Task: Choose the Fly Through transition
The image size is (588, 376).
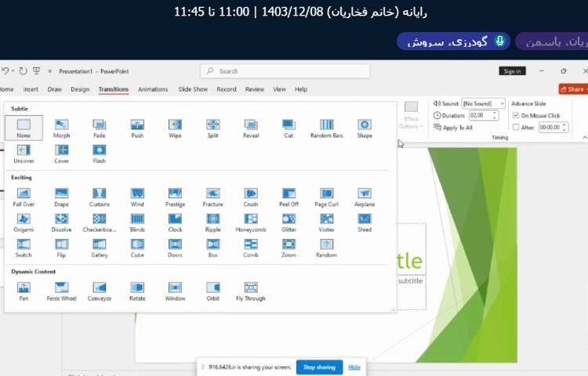Action: tap(251, 291)
